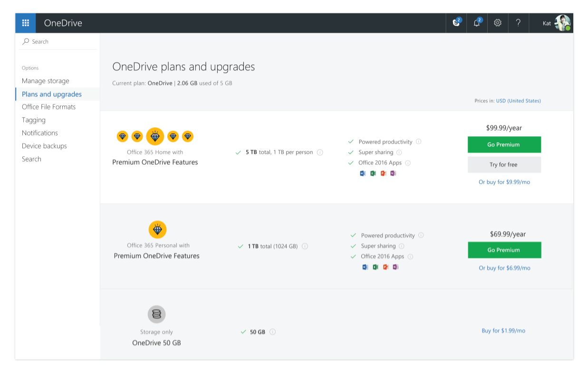The image size is (588, 372).
Task: Info icon for Office 2016 Apps in Personal plan
Action: [410, 257]
